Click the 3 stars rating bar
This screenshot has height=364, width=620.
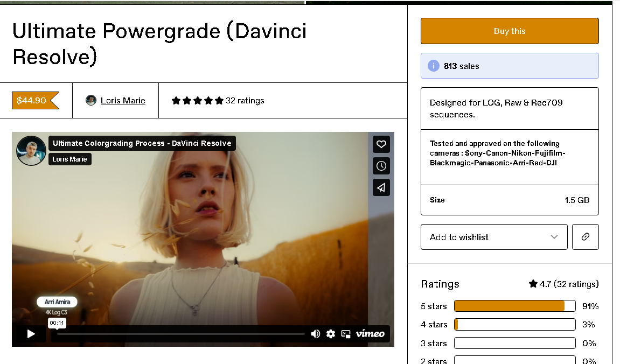pyautogui.click(x=515, y=343)
